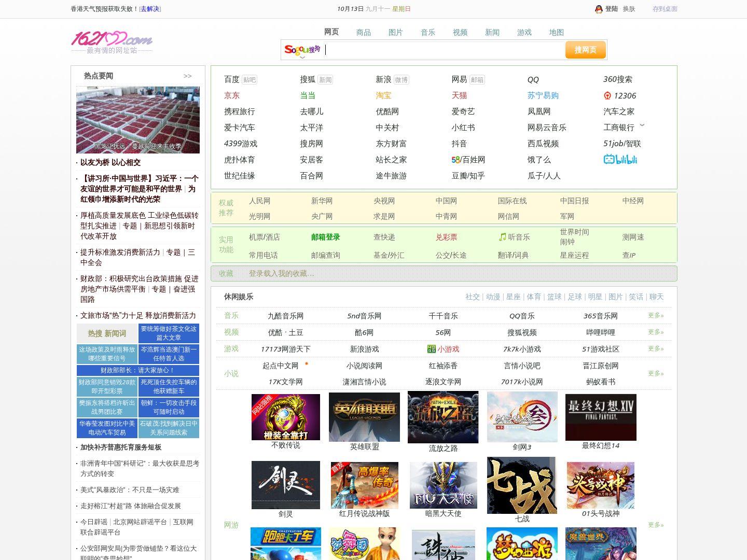Open headline 以友为桥 以心相交
The image size is (747, 560).
tap(110, 162)
